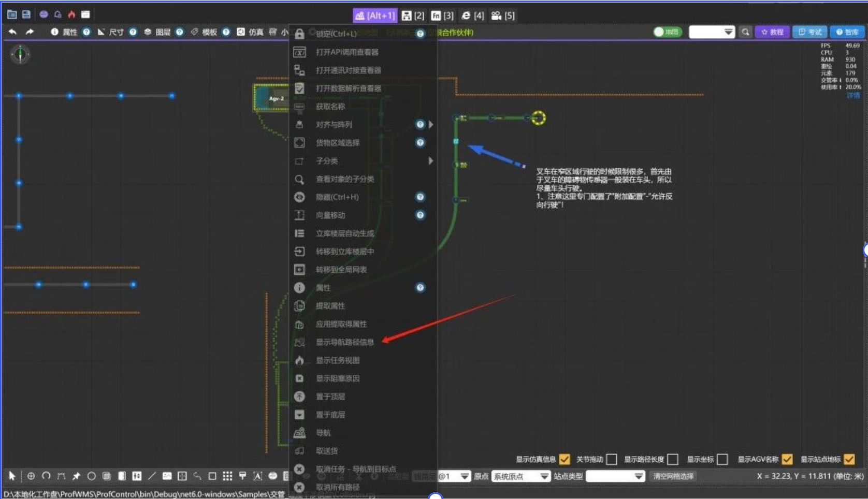
Task: Select the dotted grid array tool
Action: click(227, 476)
